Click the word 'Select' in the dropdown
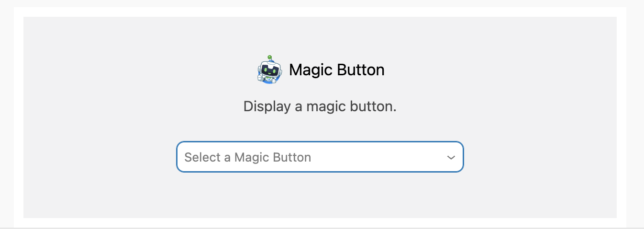Viewport: 644px width, 233px height. [202, 157]
